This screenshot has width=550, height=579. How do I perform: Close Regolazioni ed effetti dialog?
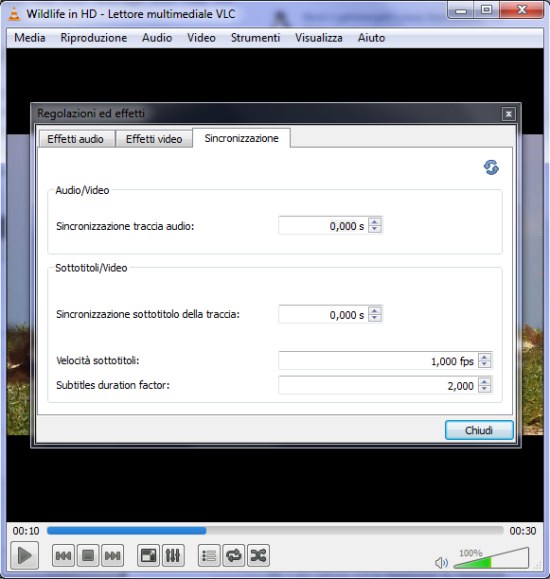pos(508,114)
